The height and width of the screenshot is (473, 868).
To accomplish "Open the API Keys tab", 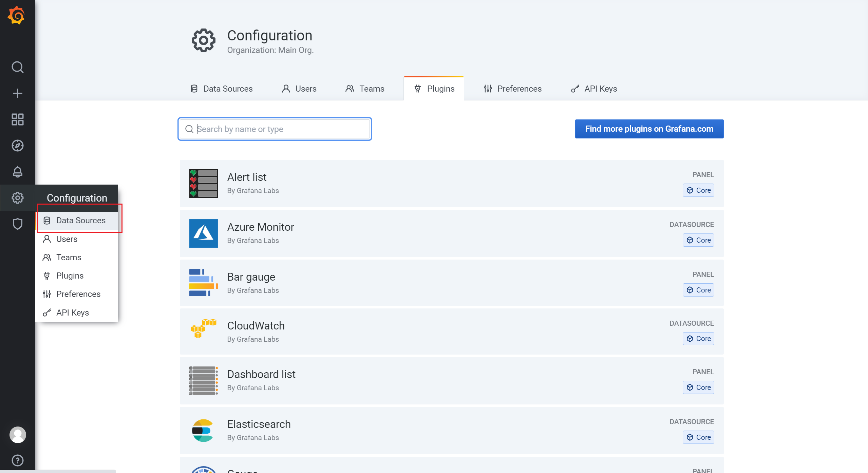I will 594,89.
